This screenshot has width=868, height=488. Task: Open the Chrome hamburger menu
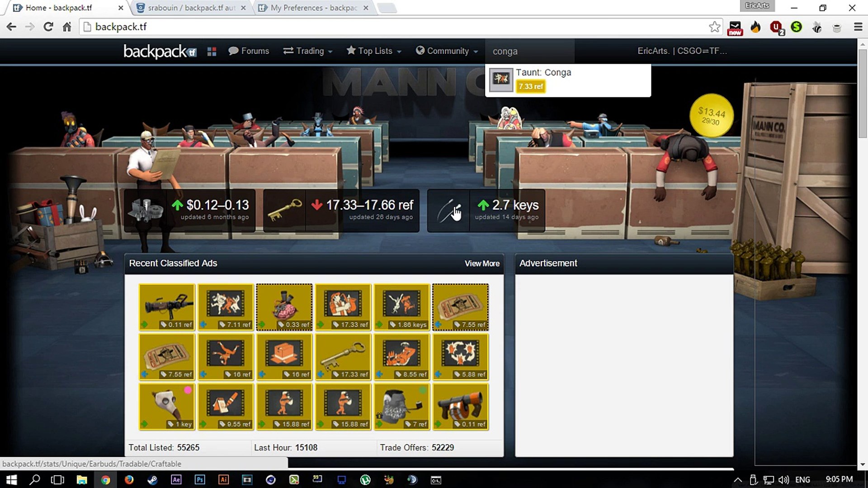pos(858,27)
